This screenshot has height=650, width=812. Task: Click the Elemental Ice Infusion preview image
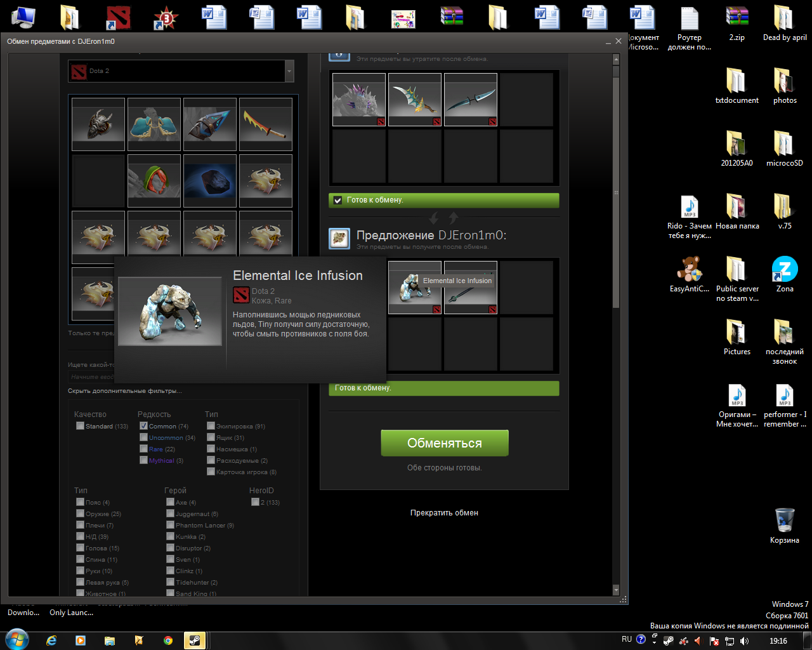click(x=170, y=311)
